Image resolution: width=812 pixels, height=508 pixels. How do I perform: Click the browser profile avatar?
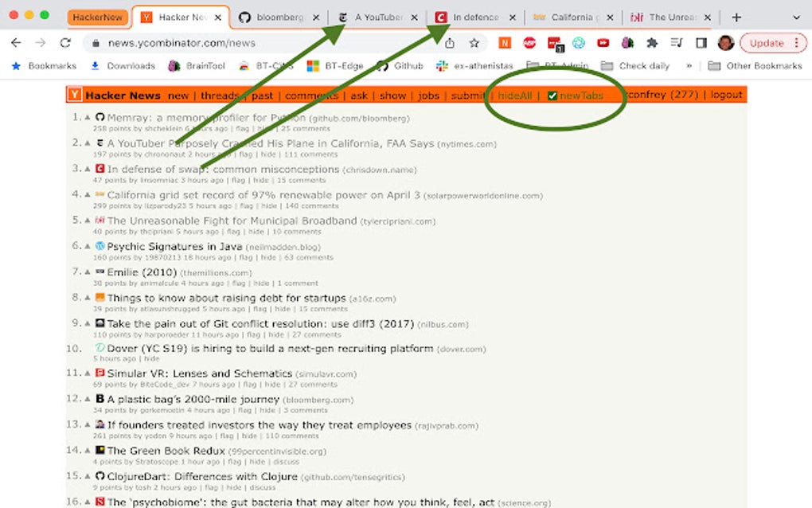pyautogui.click(x=724, y=43)
